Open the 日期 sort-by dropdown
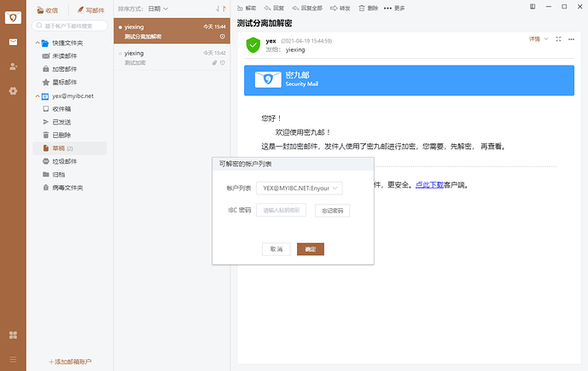588x371 pixels. [158, 9]
